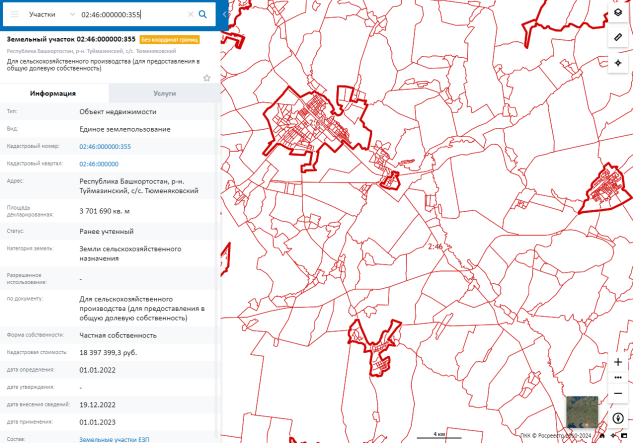Switch to satellite basemap thumbnail

click(x=582, y=412)
